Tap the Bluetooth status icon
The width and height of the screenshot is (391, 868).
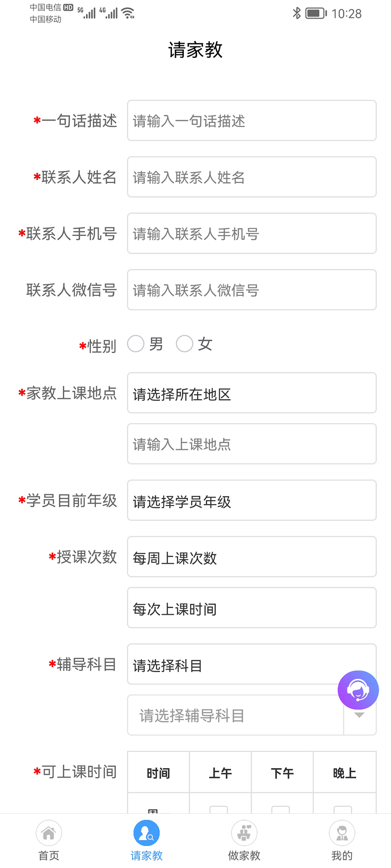point(297,13)
